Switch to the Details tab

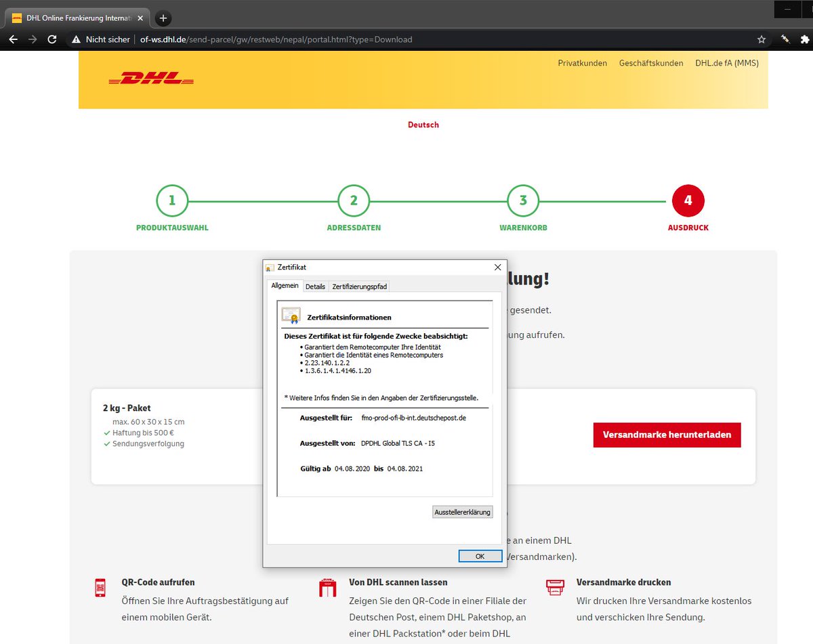315,286
